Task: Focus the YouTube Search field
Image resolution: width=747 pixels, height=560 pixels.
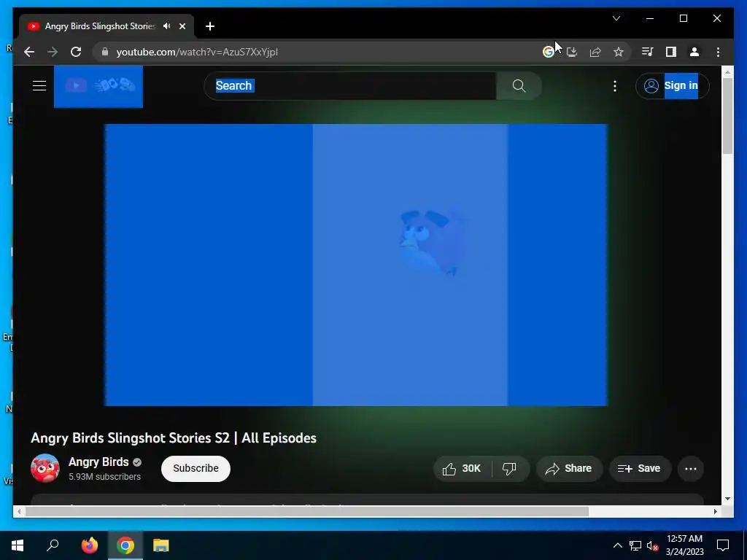Action: 350,86
